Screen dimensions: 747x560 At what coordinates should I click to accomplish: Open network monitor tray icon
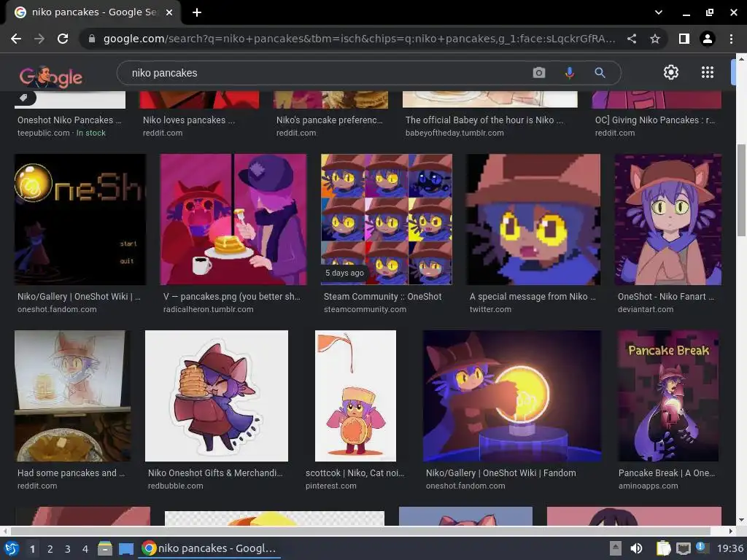pyautogui.click(x=683, y=548)
